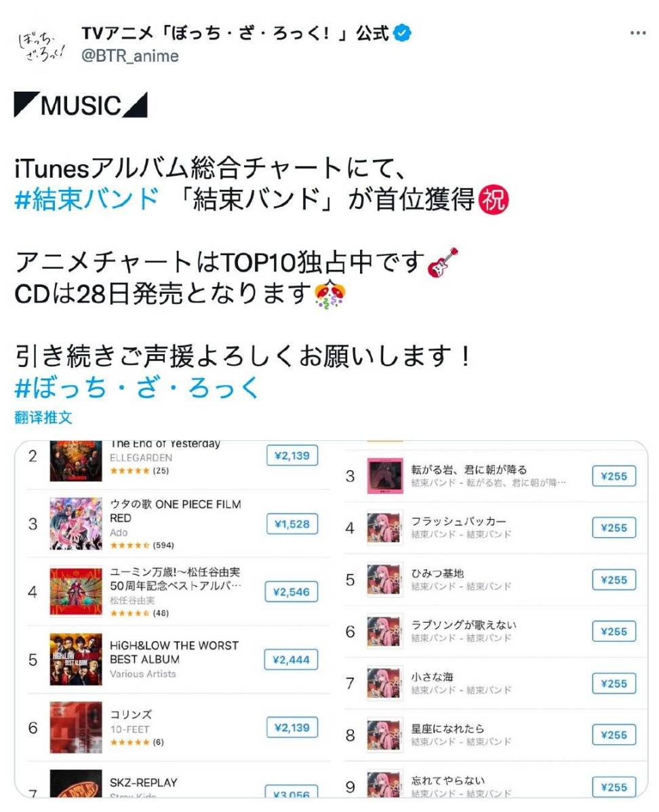
Task: Open the ELLEGARDEN album cover thumbnail
Action: 76,461
